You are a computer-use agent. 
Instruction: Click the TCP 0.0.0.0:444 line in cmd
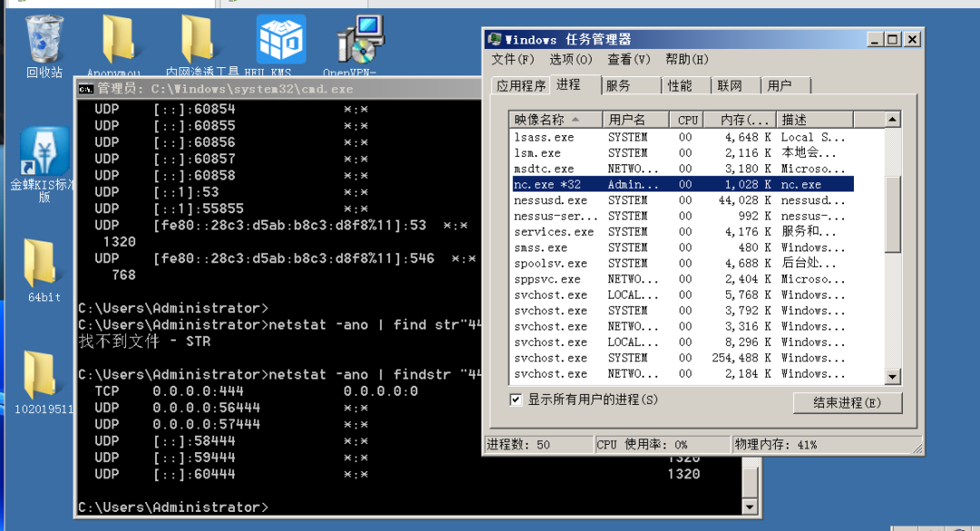point(256,391)
